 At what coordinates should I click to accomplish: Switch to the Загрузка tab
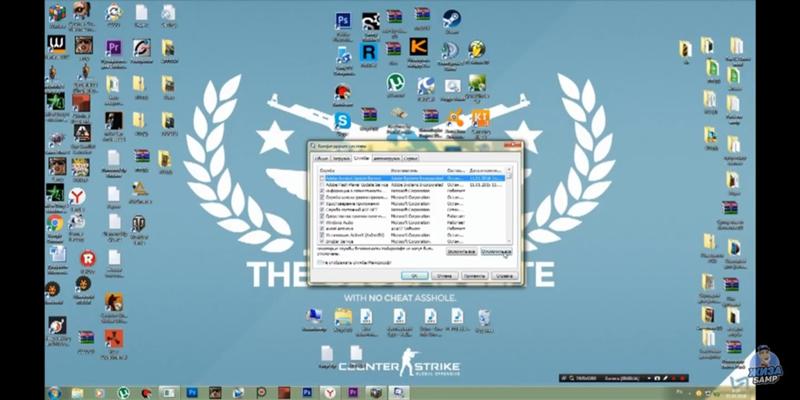[341, 158]
